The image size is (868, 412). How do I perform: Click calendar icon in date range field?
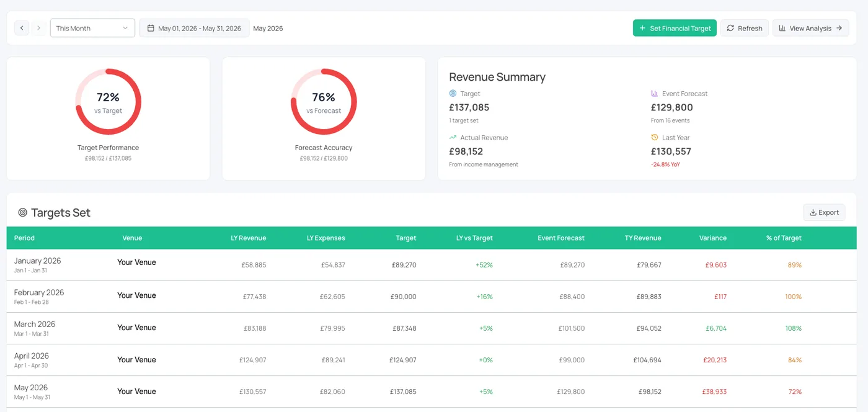click(151, 28)
